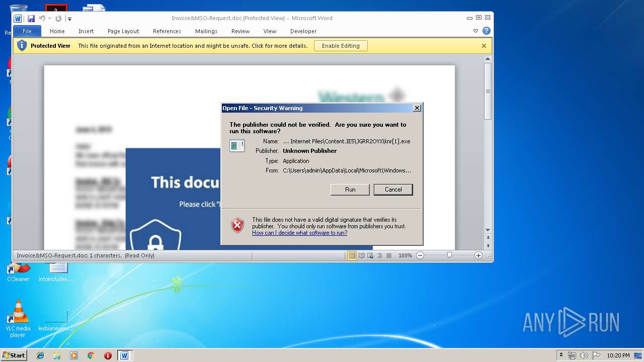Open Windows Explorer from taskbar
Viewport: 644px width, 362px height.
(x=57, y=355)
